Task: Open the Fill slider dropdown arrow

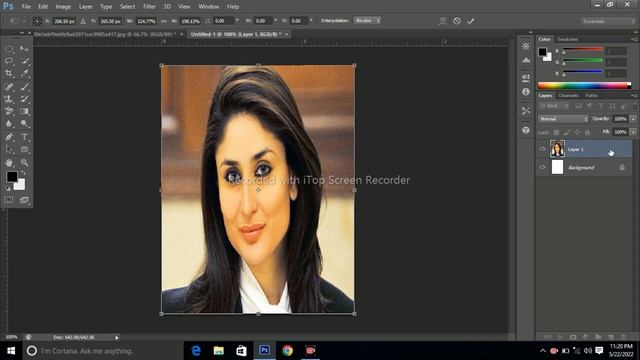Action: coord(633,132)
